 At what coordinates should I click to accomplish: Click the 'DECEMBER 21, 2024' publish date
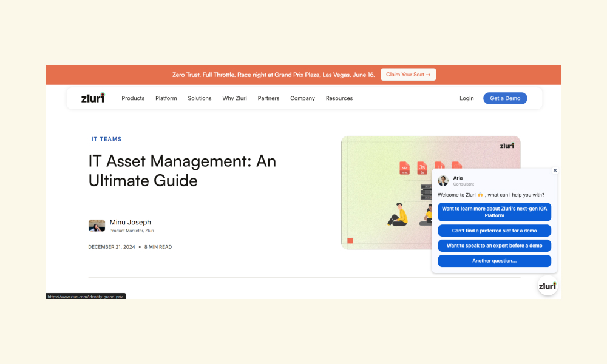coord(112,247)
